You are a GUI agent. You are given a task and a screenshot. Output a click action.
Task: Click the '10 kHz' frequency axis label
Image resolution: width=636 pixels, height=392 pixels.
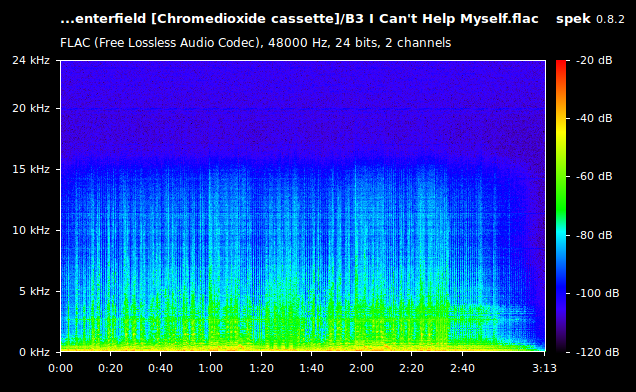point(31,230)
